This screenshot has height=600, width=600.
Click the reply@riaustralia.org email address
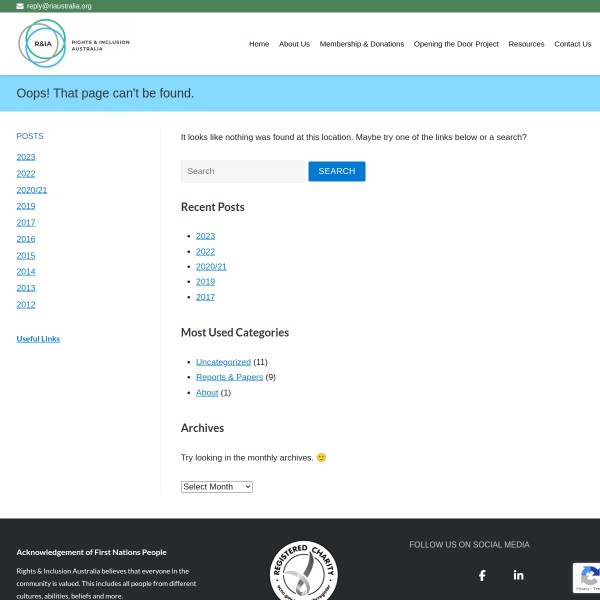[x=59, y=6]
